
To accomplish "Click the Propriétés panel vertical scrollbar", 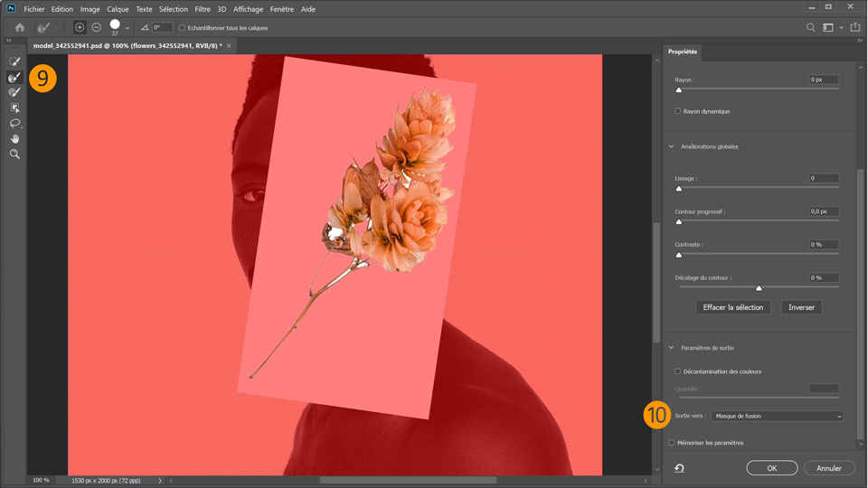I will 860,305.
